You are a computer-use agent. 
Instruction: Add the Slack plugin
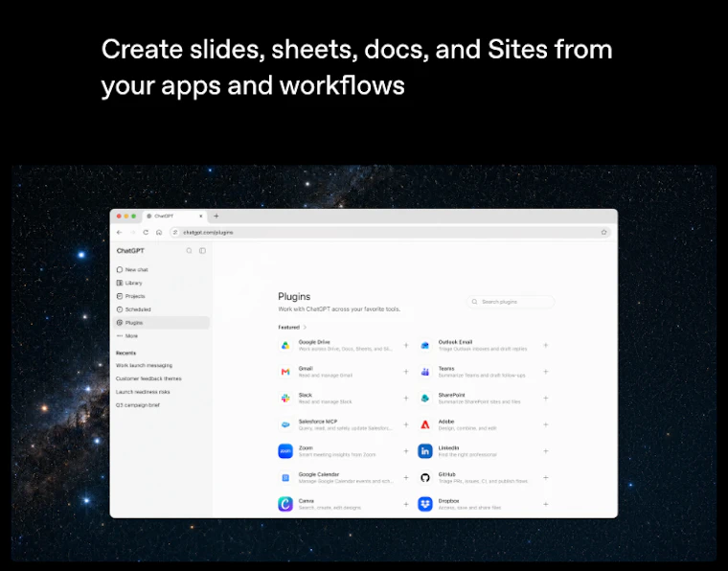(x=406, y=399)
